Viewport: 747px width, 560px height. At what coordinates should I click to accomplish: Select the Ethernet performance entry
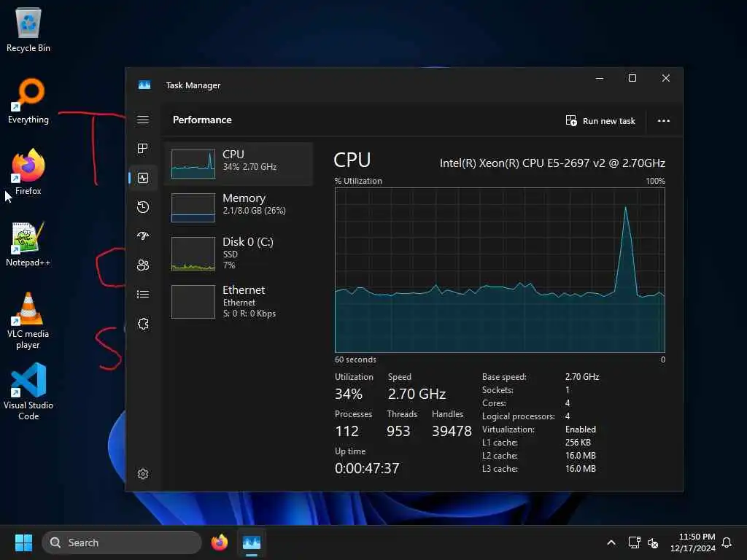(239, 301)
